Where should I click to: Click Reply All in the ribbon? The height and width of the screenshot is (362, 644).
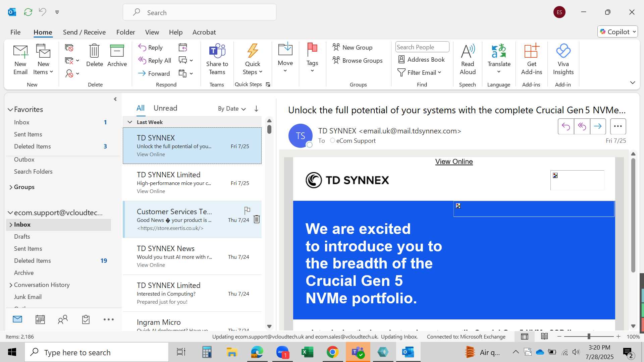click(155, 61)
